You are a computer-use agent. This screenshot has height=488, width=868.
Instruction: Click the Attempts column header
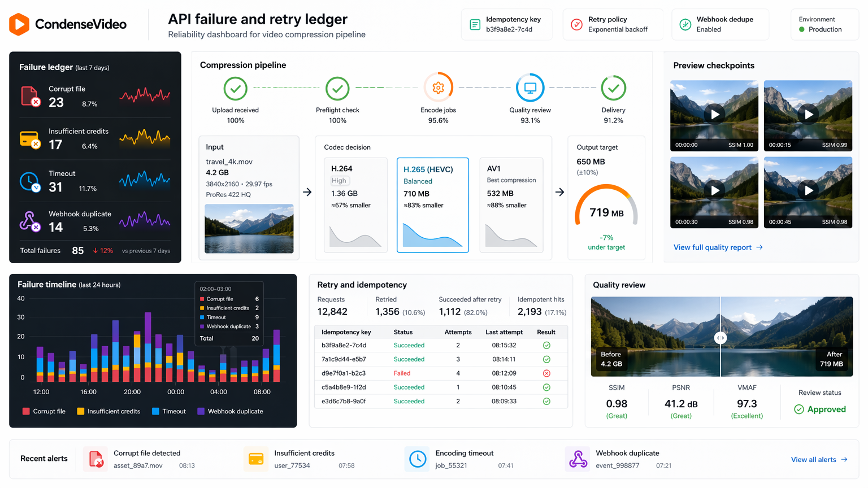click(x=458, y=332)
